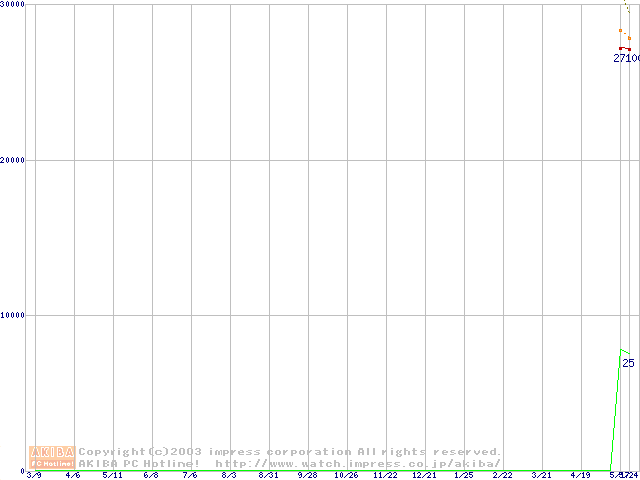Click the AKIBA PC Hotline logo
Viewport: 640px width, 480px height.
click(x=52, y=457)
